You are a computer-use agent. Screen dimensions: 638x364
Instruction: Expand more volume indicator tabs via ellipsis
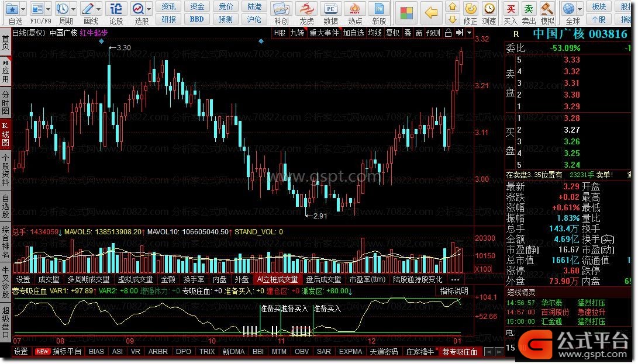(455, 279)
